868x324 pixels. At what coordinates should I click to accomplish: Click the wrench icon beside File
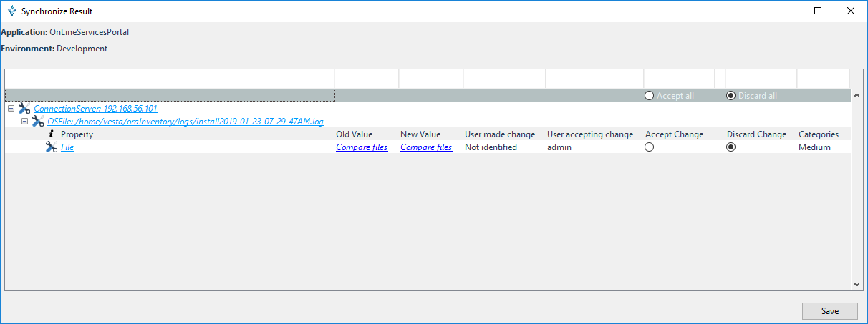point(51,147)
